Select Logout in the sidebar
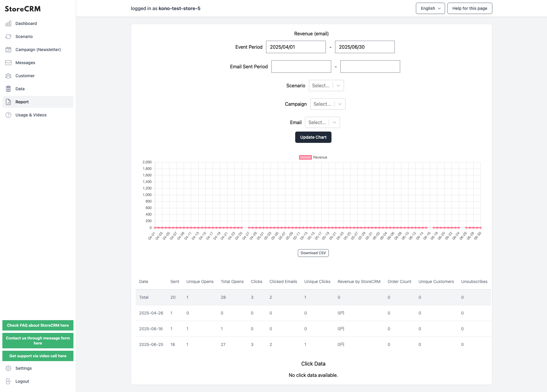Viewport: 547px width, 392px height. coord(38,381)
